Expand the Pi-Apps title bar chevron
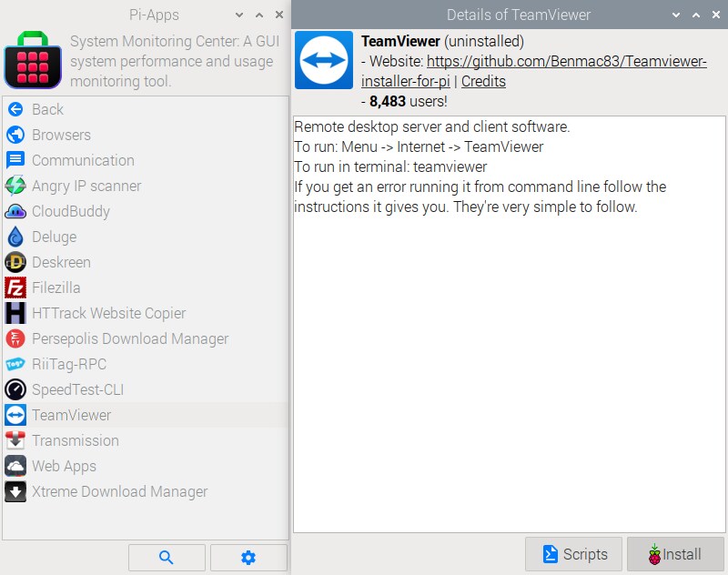The height and width of the screenshot is (575, 728). [238, 15]
